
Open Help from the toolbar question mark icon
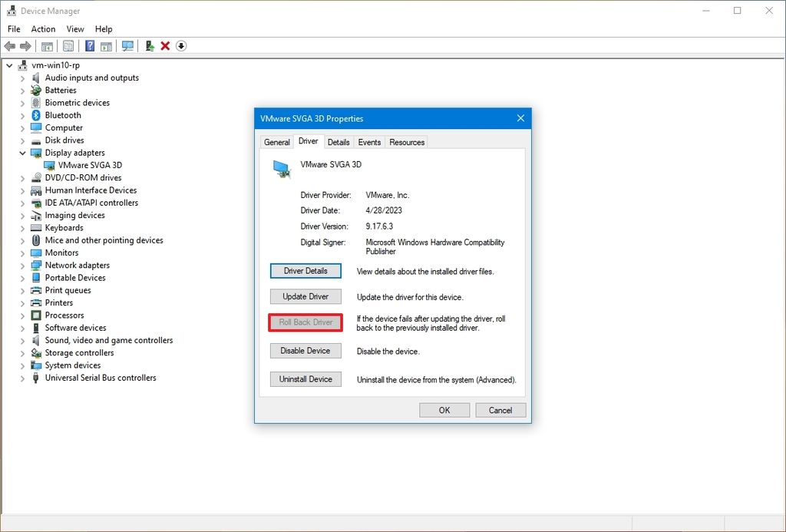[x=89, y=45]
